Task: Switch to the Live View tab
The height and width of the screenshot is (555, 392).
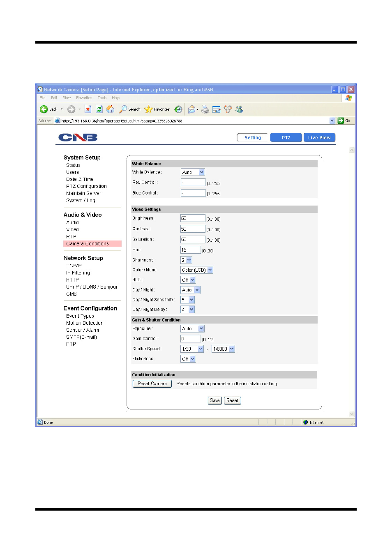Action: [x=319, y=138]
